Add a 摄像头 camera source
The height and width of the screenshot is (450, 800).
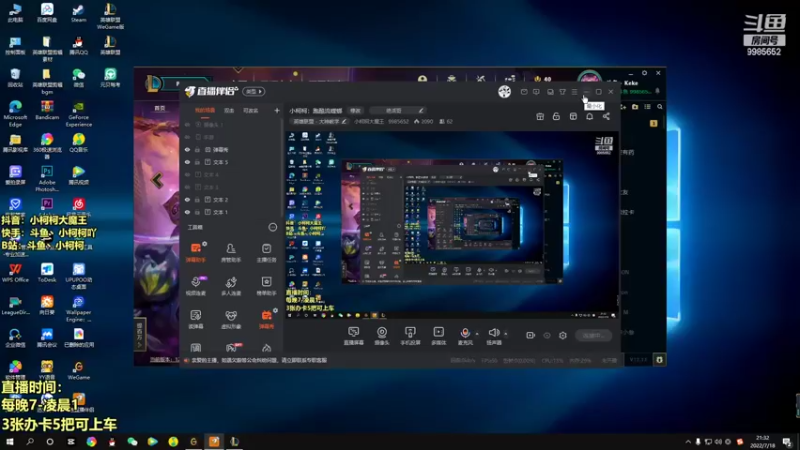382,336
